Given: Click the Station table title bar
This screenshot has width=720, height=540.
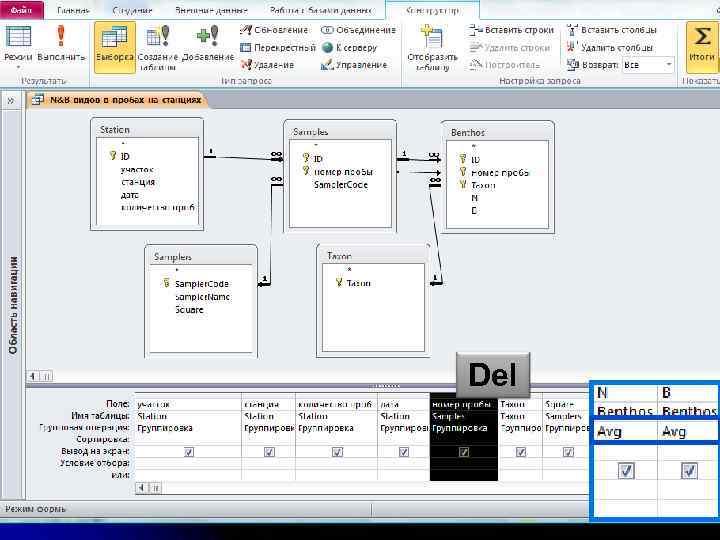Looking at the screenshot, I should pos(147,129).
